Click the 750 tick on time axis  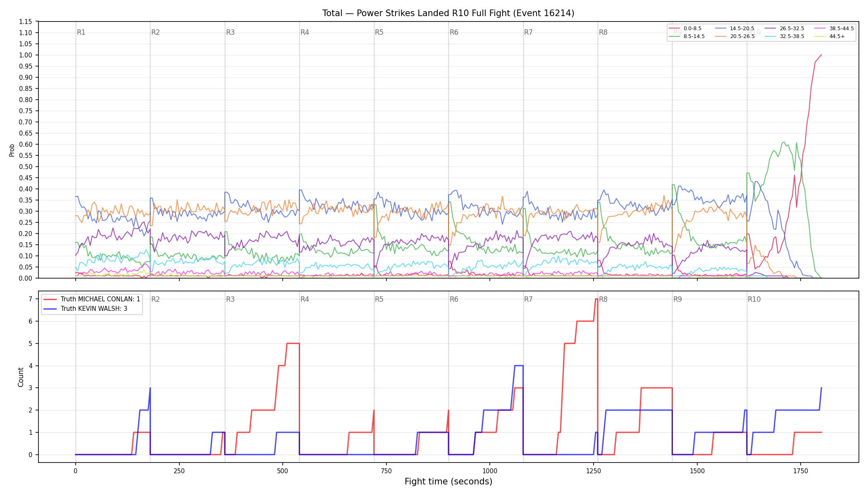pos(386,471)
